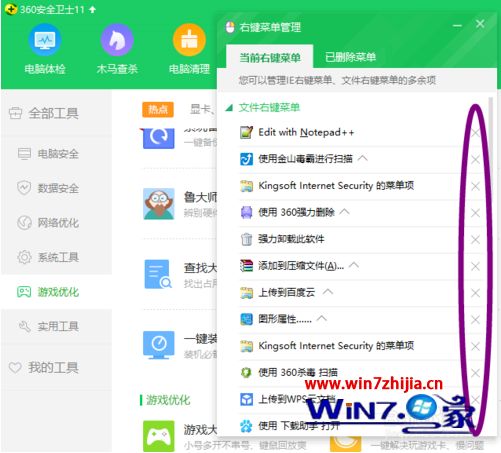Viewport: 501px width, 453px height.
Task: Open the system restore tool icon
Action: click(159, 138)
